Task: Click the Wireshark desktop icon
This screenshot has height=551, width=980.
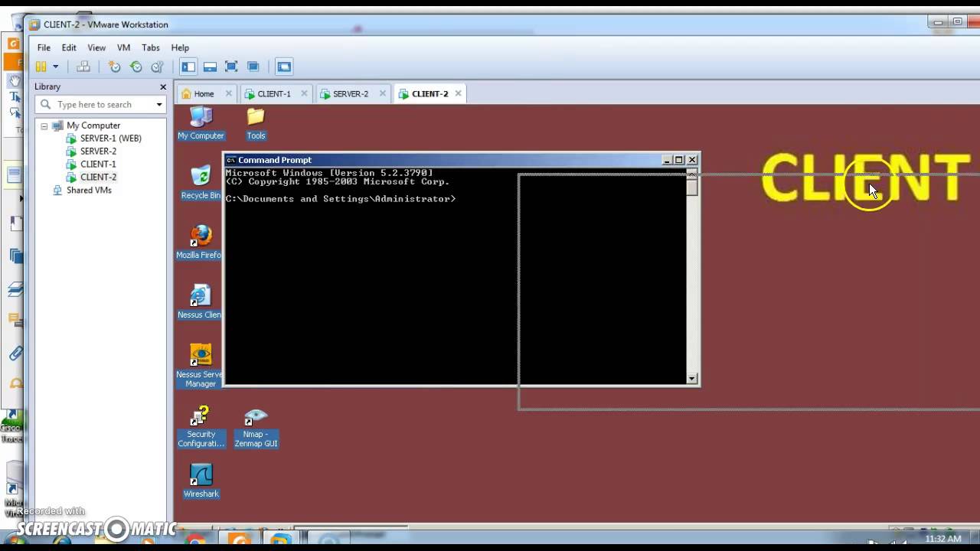Action: [x=201, y=481]
